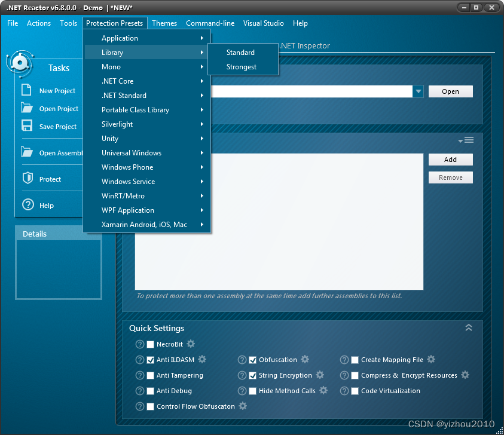Open Hide Method Calls settings gear
The height and width of the screenshot is (435, 504).
pyautogui.click(x=323, y=390)
